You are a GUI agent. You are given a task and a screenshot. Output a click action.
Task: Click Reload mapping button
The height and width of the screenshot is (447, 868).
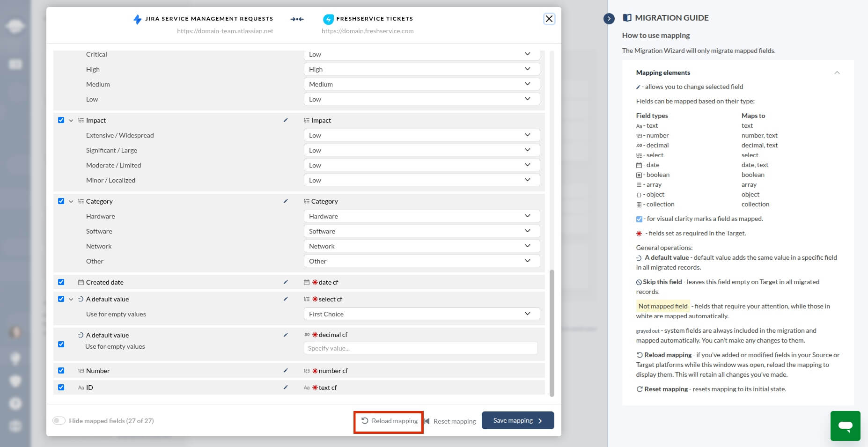(x=389, y=421)
